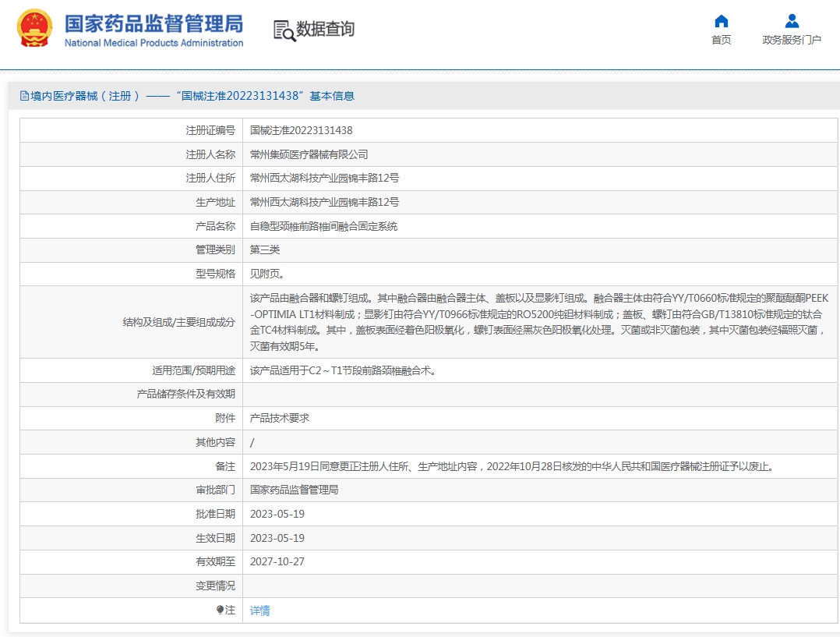Click the document icon before 境内医疗器械

24,96
